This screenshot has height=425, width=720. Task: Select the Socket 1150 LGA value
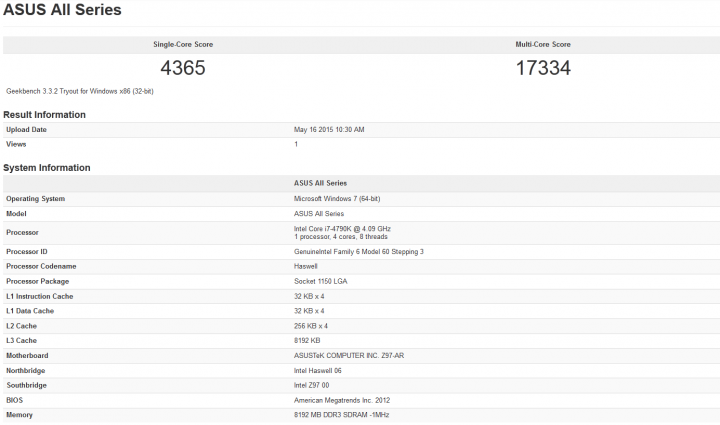pyautogui.click(x=321, y=281)
